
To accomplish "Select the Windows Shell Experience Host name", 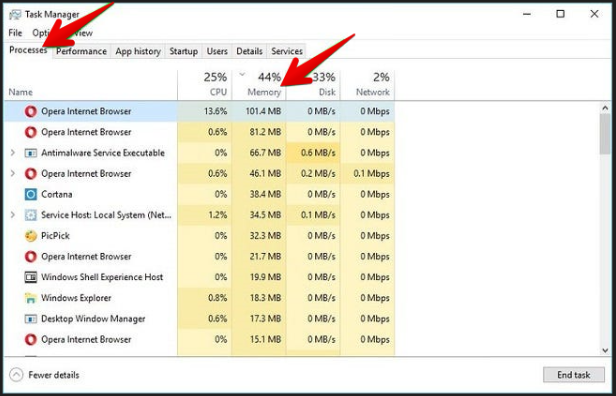I will point(102,277).
